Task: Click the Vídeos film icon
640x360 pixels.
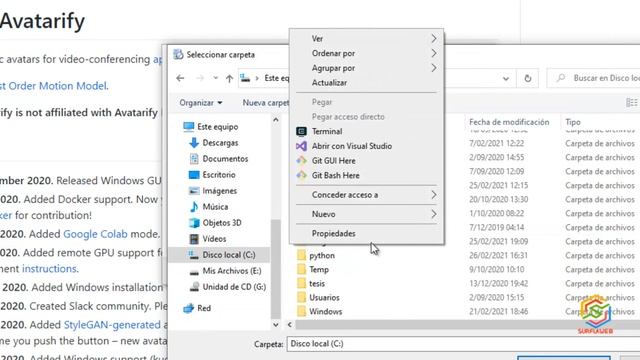Action: tap(194, 239)
